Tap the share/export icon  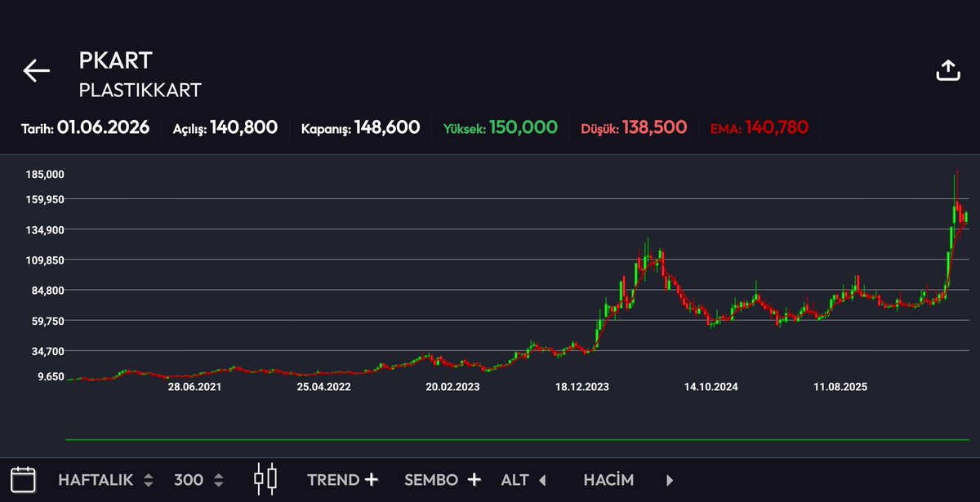point(947,71)
